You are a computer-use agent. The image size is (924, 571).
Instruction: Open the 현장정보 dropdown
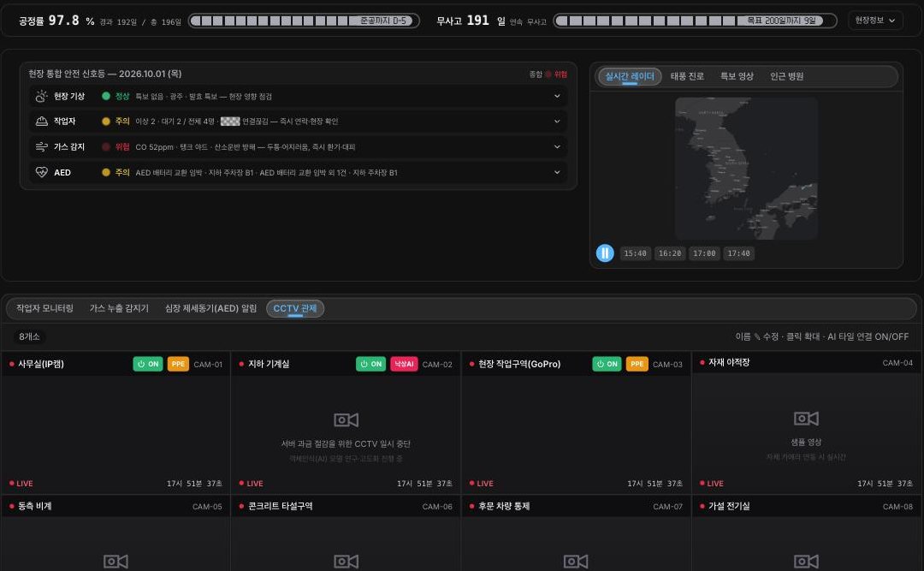875,20
